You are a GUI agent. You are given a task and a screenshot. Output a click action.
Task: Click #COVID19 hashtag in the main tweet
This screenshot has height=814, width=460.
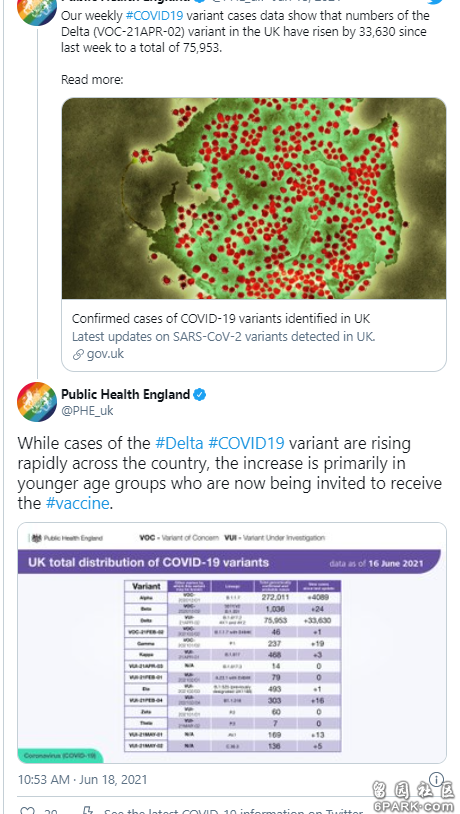[246, 443]
